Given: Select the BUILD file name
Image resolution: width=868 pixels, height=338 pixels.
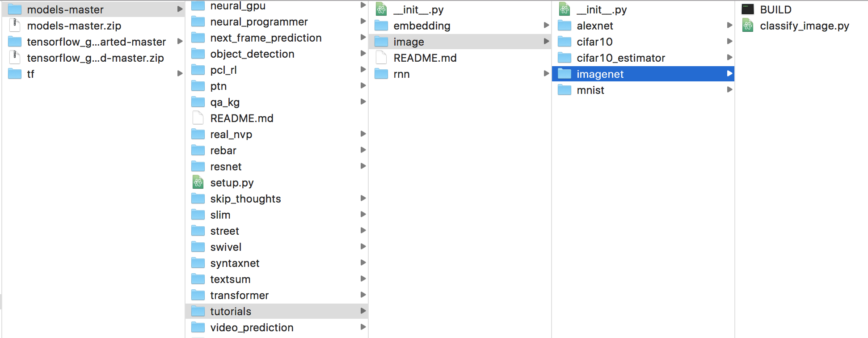Looking at the screenshot, I should pos(775,10).
